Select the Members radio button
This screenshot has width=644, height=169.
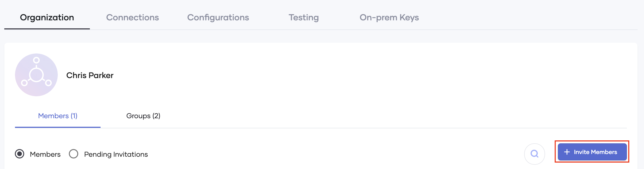[x=20, y=154]
